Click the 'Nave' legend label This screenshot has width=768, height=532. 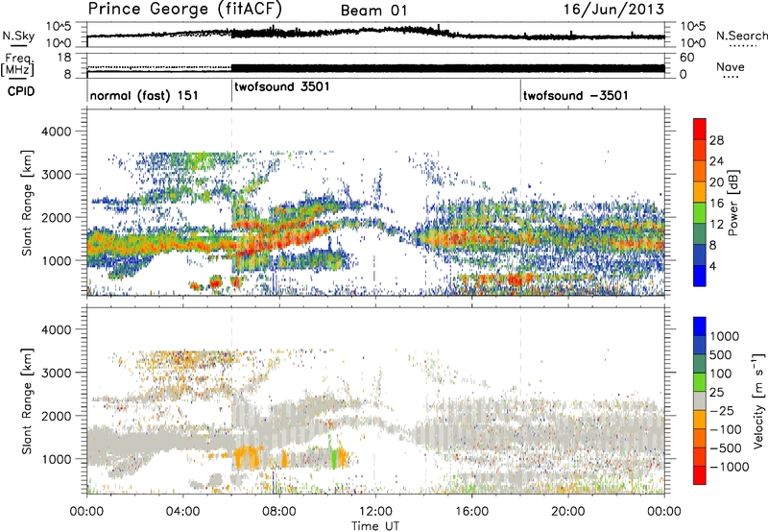(731, 67)
